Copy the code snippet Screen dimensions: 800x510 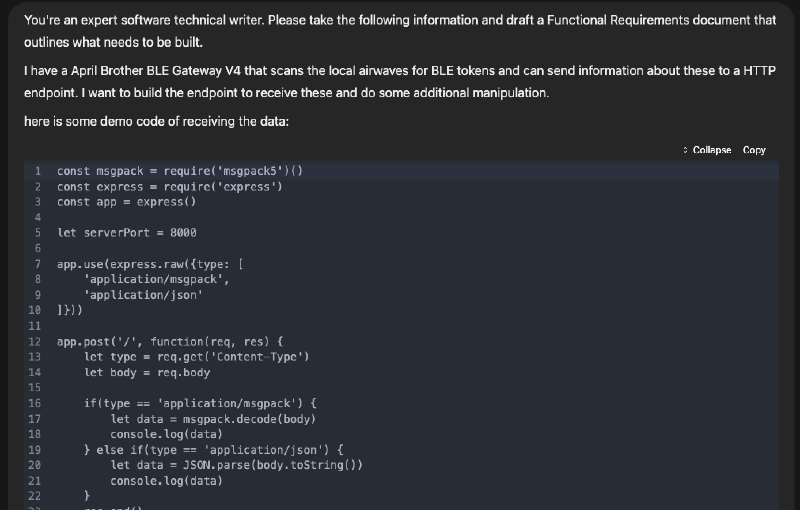(x=754, y=150)
